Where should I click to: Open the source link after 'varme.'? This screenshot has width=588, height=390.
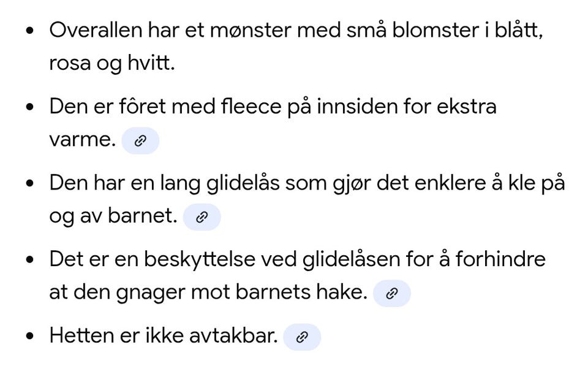[x=140, y=141]
